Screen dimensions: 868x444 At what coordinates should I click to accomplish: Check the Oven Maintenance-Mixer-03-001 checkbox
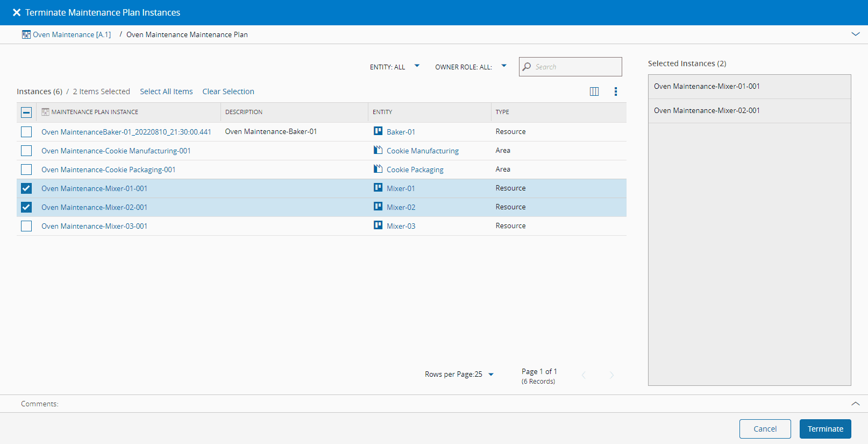tap(26, 226)
